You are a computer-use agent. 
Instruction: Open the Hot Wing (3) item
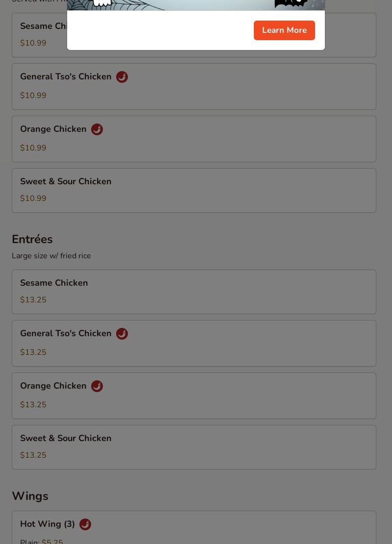click(x=194, y=527)
